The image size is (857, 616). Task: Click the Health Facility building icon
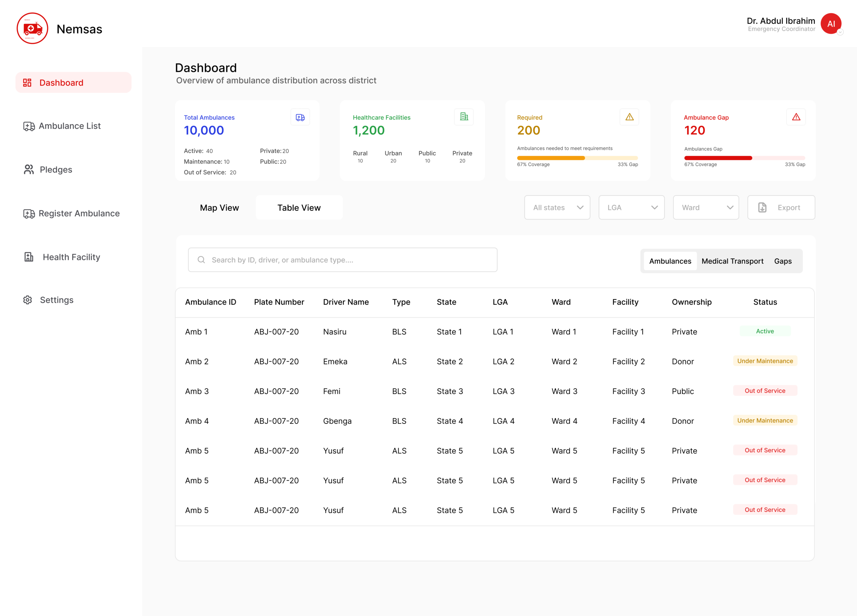pos(29,257)
